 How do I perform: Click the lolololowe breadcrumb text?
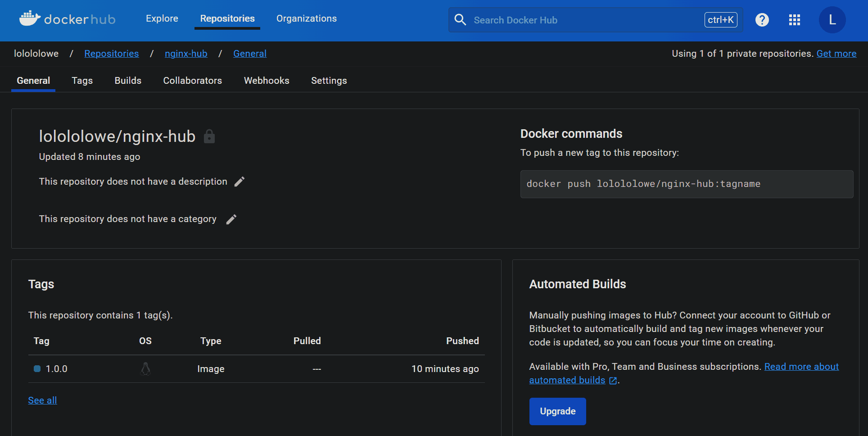(36, 54)
